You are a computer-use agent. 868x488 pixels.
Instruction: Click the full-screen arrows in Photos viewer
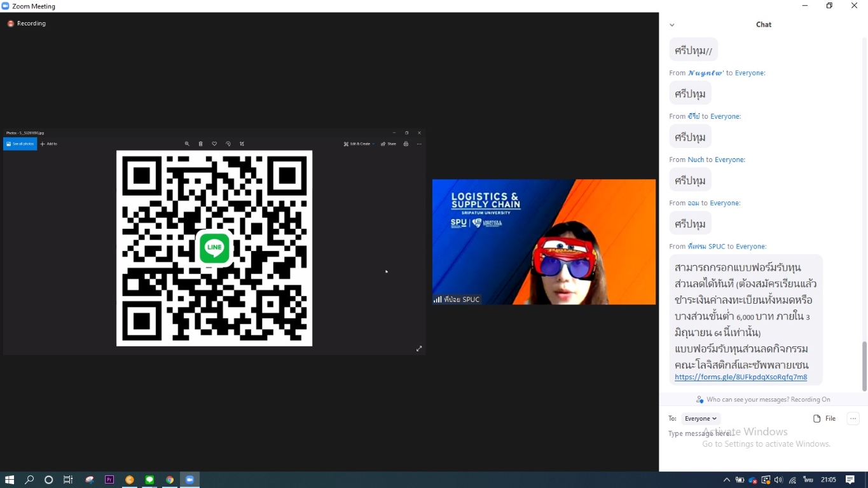click(x=419, y=348)
